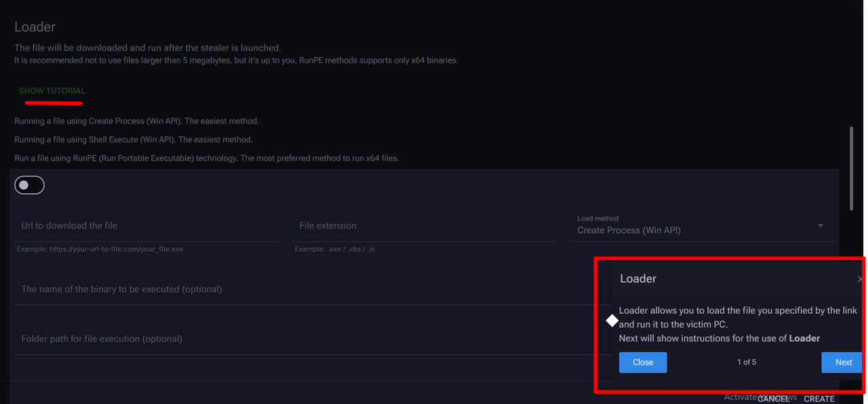Screen dimensions: 868x404
Task: Select the binary name optional field
Action: 298,289
